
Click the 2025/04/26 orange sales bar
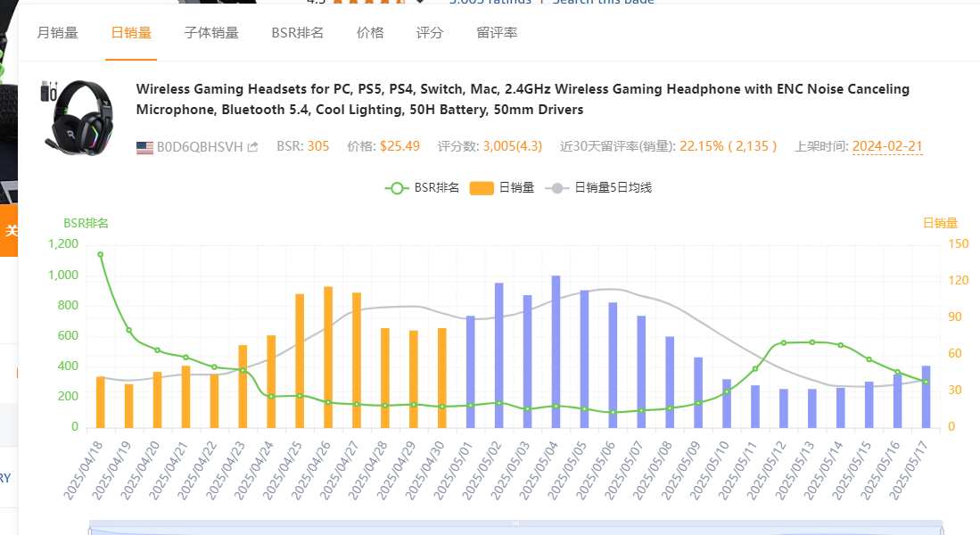[328, 357]
